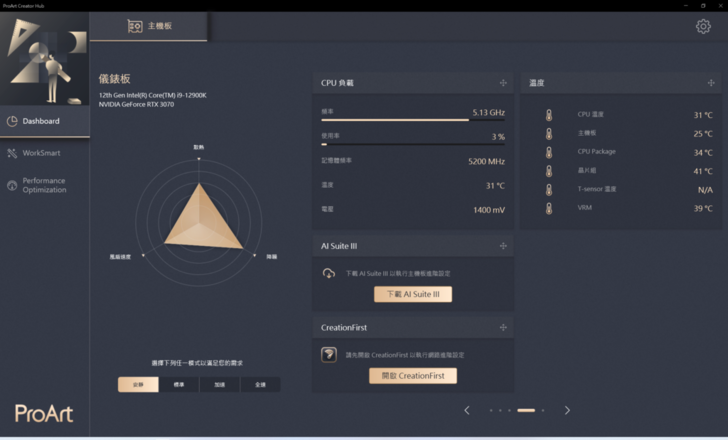Screen dimensions: 728x440
Task: Select the 主機板 motherboard tab
Action: [x=149, y=26]
